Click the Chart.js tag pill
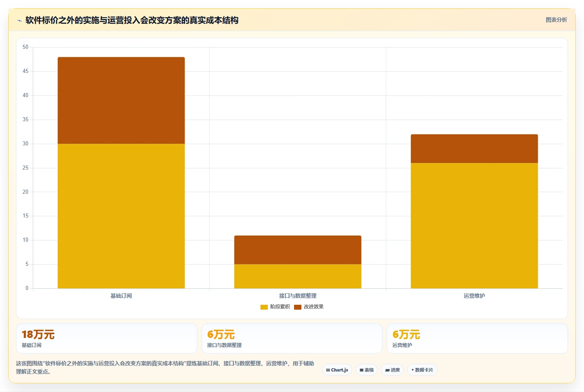The image size is (584, 392). pos(337,370)
